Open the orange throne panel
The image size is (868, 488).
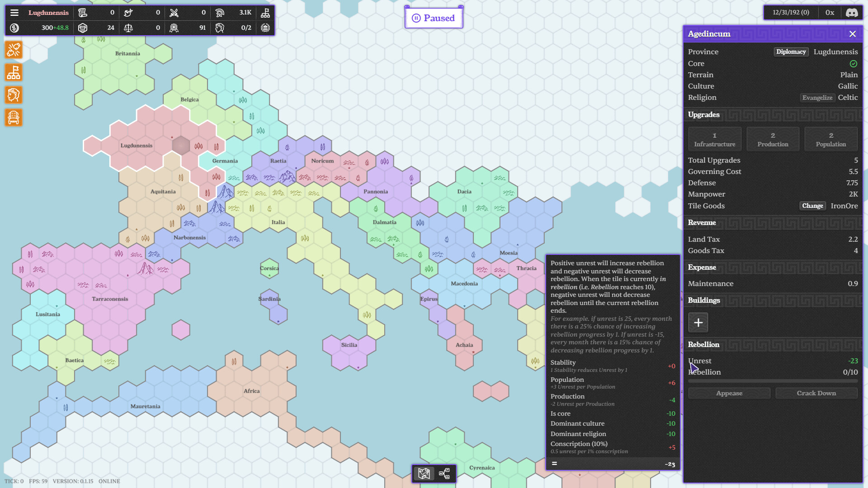click(14, 117)
